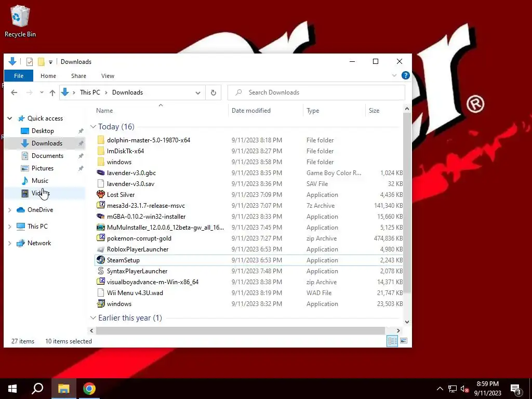The image size is (532, 399).
Task: Click the New folder quick access toolbar icon
Action: [x=41, y=62]
